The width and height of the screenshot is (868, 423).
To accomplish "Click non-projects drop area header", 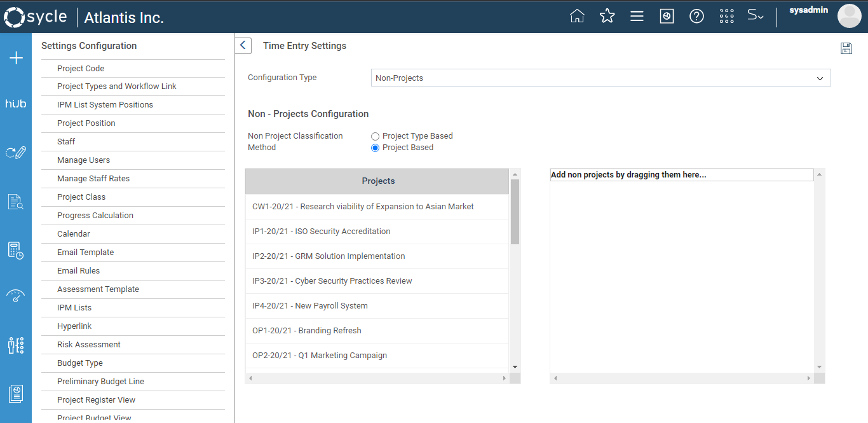I will (x=682, y=175).
